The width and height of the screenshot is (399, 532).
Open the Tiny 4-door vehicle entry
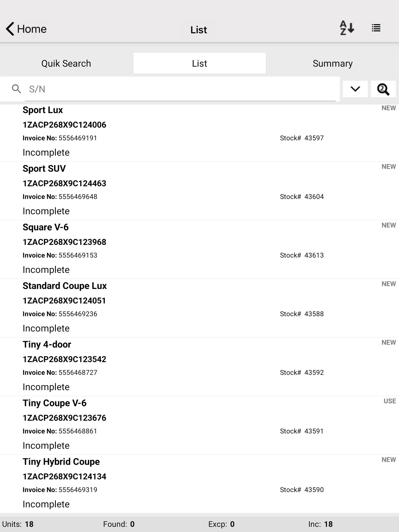coord(199,367)
